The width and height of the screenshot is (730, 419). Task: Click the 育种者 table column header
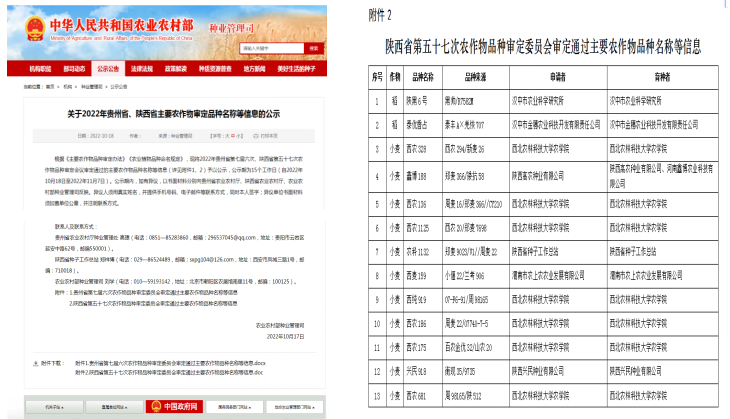662,77
